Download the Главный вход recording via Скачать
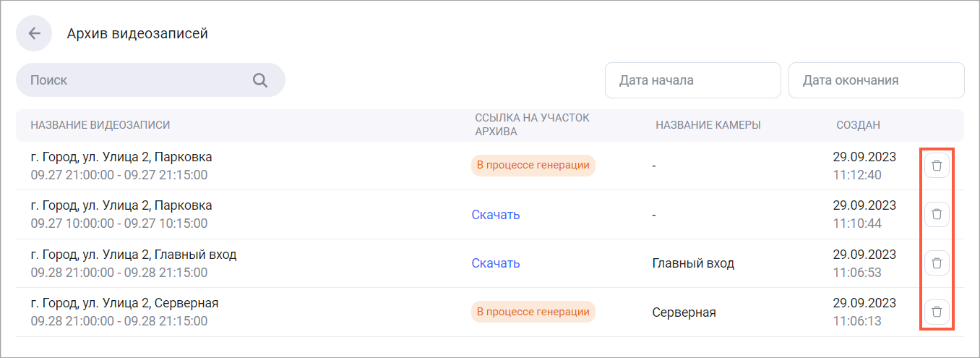Image resolution: width=980 pixels, height=358 pixels. [496, 263]
